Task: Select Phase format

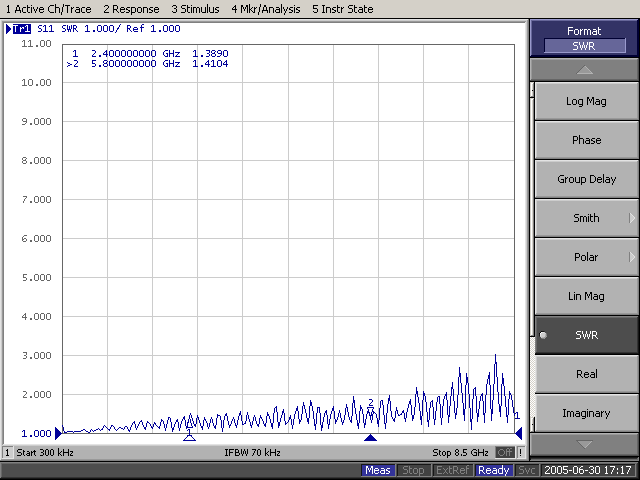Action: click(586, 140)
